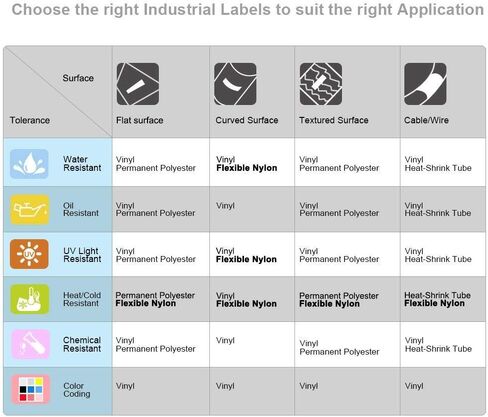Click the Water Resistant label text

point(82,164)
